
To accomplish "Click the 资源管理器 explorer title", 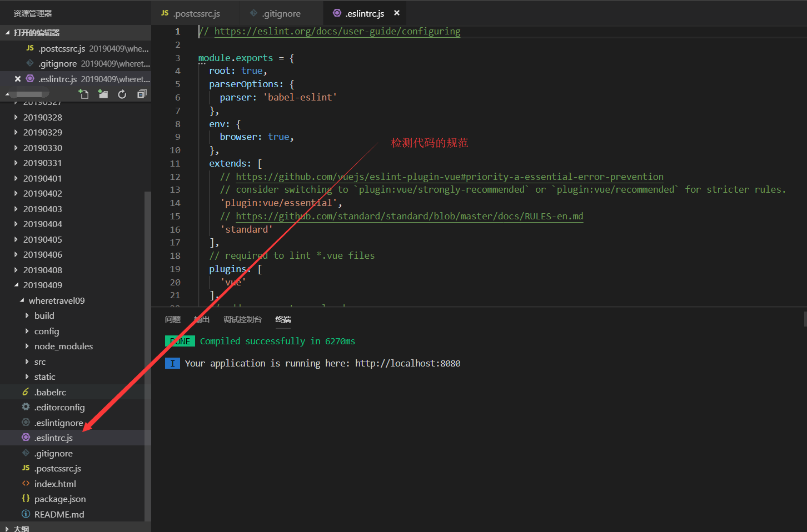I will click(33, 13).
